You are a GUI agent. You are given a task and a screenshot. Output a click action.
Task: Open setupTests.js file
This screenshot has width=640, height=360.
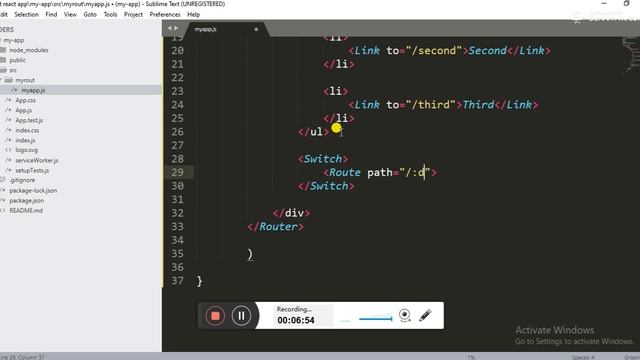point(32,170)
